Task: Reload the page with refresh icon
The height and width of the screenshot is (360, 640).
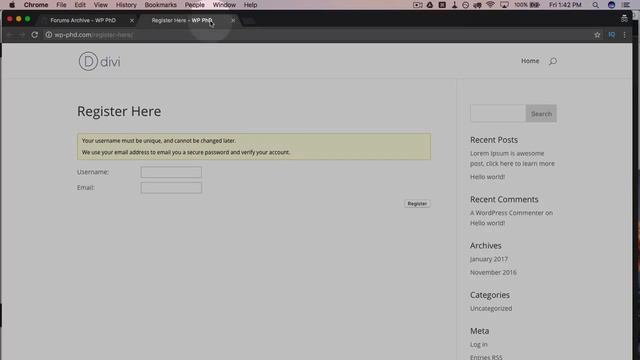Action: coord(35,35)
